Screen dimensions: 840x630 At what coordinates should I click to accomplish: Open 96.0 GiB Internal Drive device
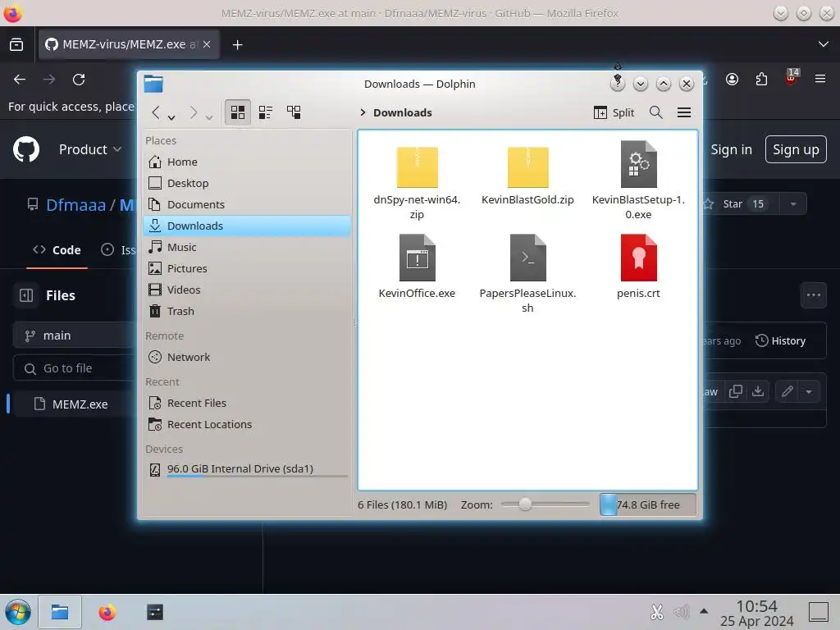click(x=247, y=469)
